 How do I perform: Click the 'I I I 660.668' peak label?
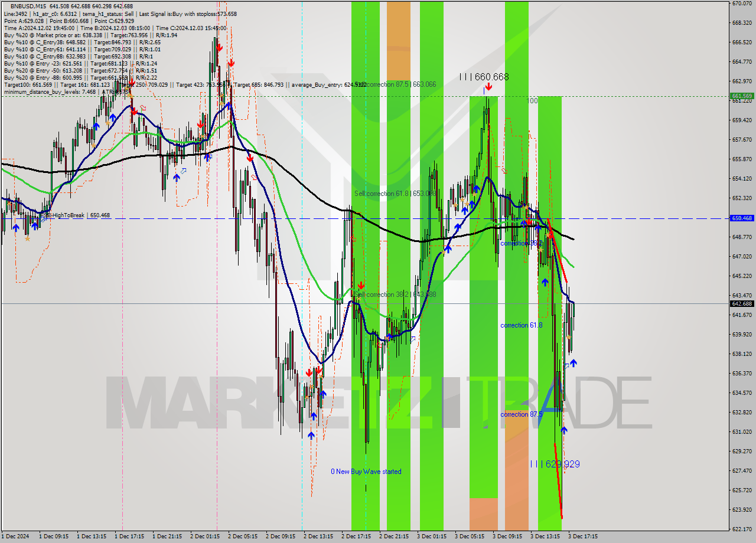(484, 77)
